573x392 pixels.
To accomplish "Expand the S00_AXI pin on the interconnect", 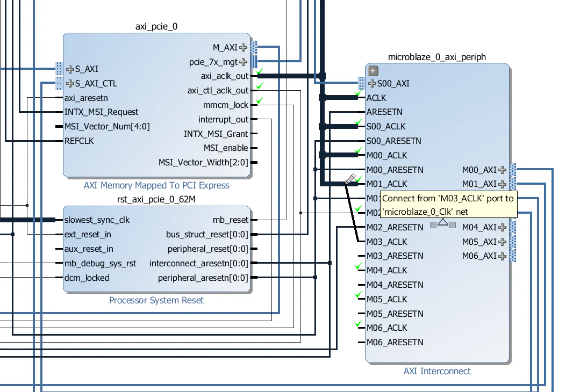I will tap(373, 83).
